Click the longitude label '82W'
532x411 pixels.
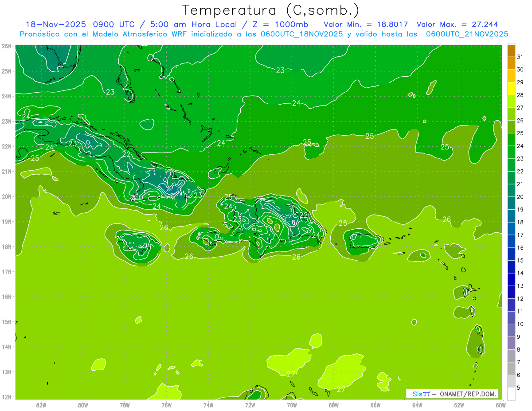coord(41,405)
